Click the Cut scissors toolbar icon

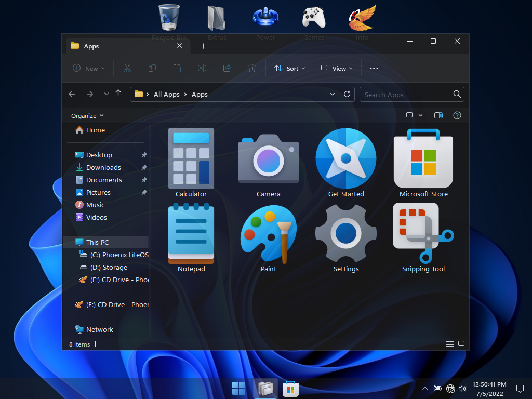[127, 68]
